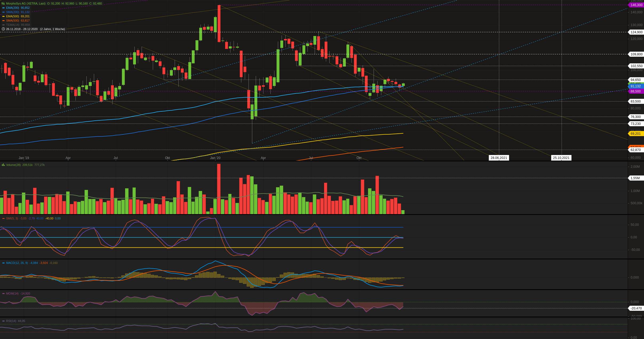Select the 28.06.2021 date marker on the time axis
Viewport: 644px width, 339px height.
point(499,158)
